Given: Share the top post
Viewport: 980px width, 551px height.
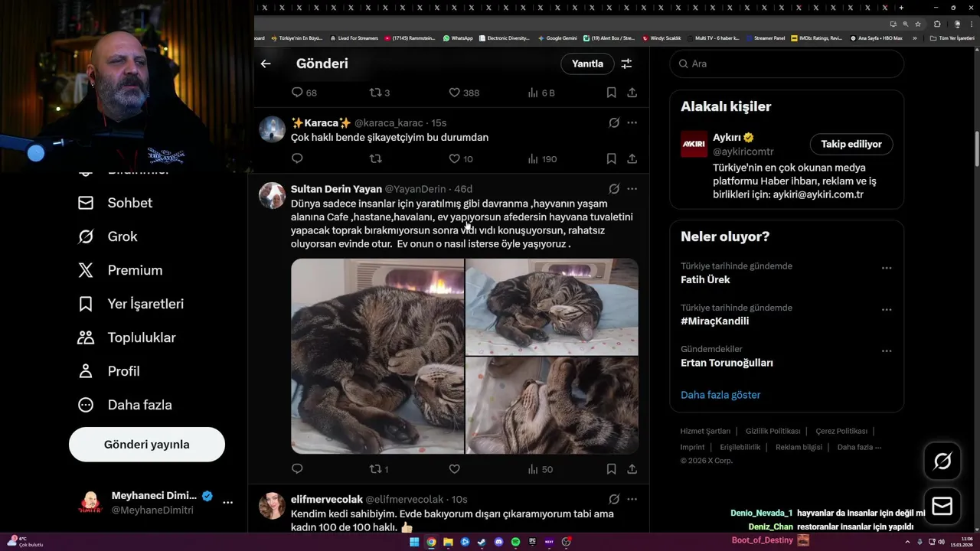Looking at the screenshot, I should [x=632, y=93].
